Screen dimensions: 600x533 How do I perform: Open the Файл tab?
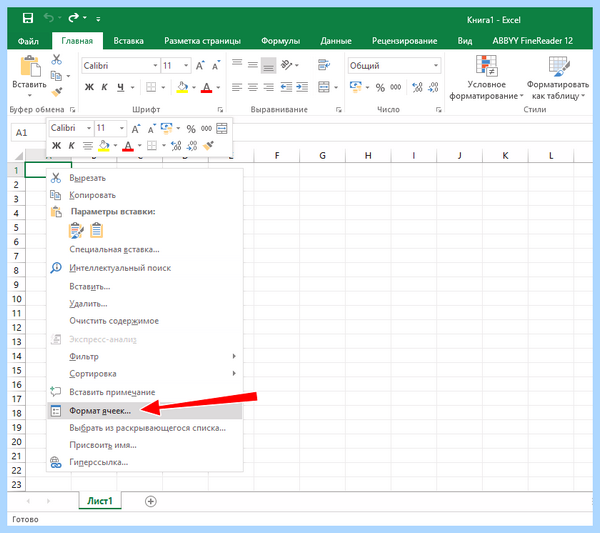pos(28,41)
